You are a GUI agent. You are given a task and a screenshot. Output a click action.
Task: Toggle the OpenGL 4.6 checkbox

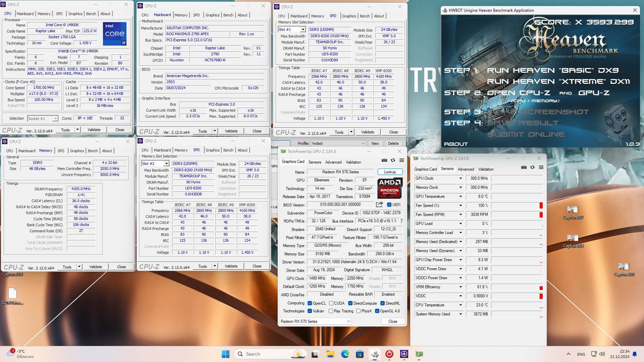[377, 311]
